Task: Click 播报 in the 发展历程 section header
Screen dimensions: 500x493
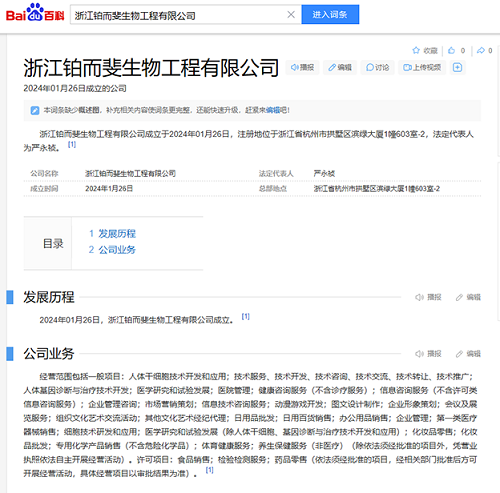Action: tap(428, 297)
